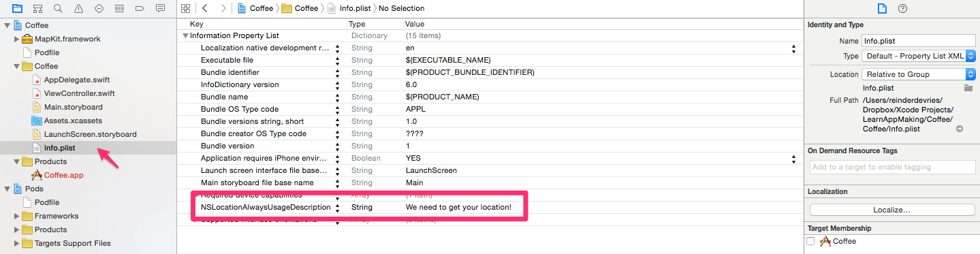Select the Coffee folder in jump bar
The image size is (980, 254).
click(300, 8)
